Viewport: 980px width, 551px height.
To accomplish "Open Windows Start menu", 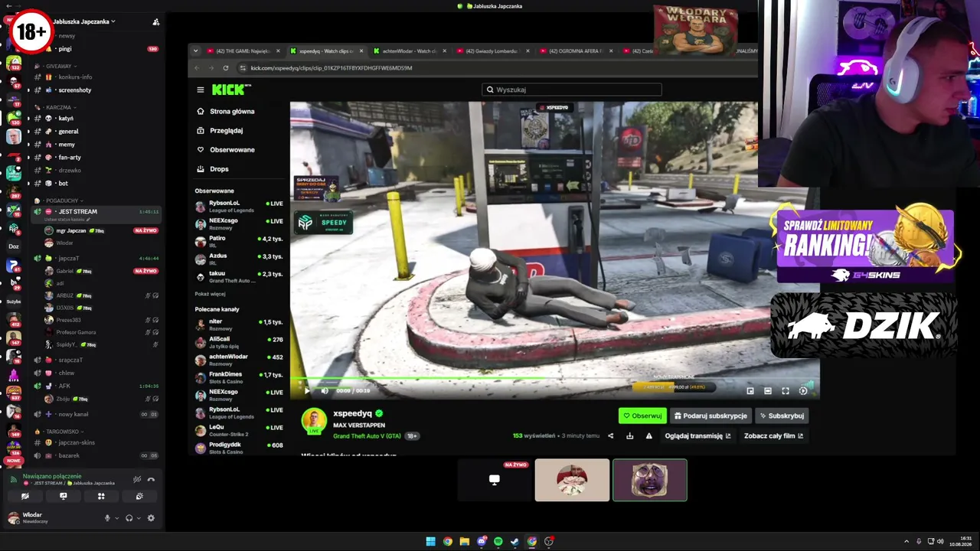I will [x=430, y=542].
